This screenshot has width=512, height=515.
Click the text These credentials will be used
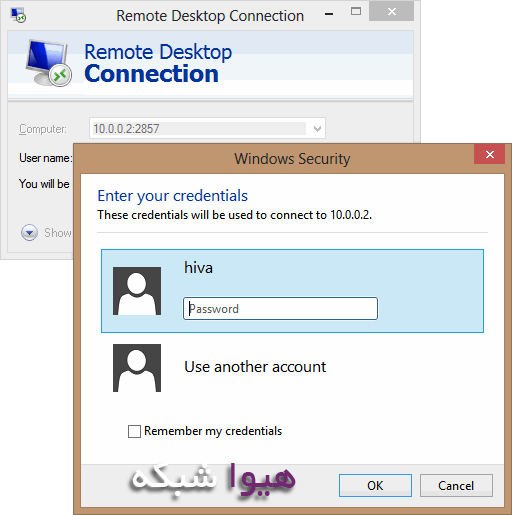coord(234,215)
